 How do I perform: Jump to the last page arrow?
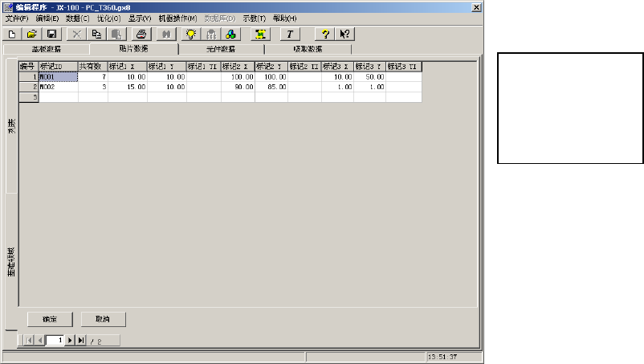[x=80, y=341]
